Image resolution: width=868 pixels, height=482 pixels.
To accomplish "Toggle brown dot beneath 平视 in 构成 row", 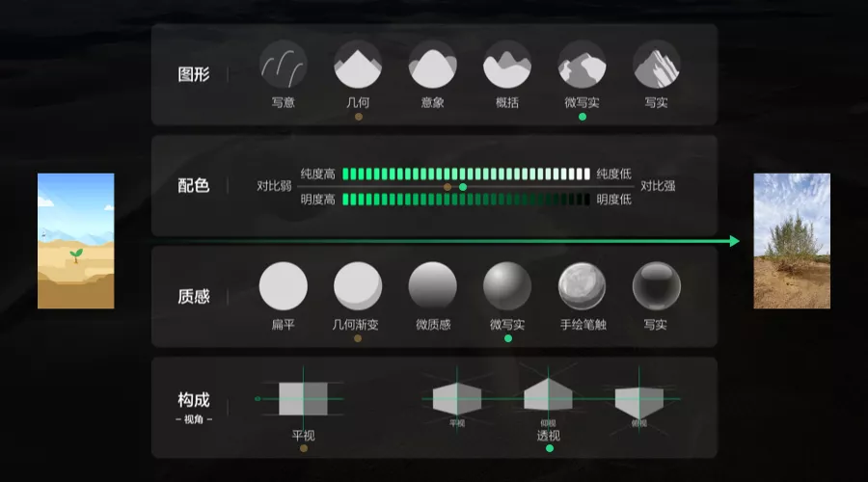I will coord(304,448).
